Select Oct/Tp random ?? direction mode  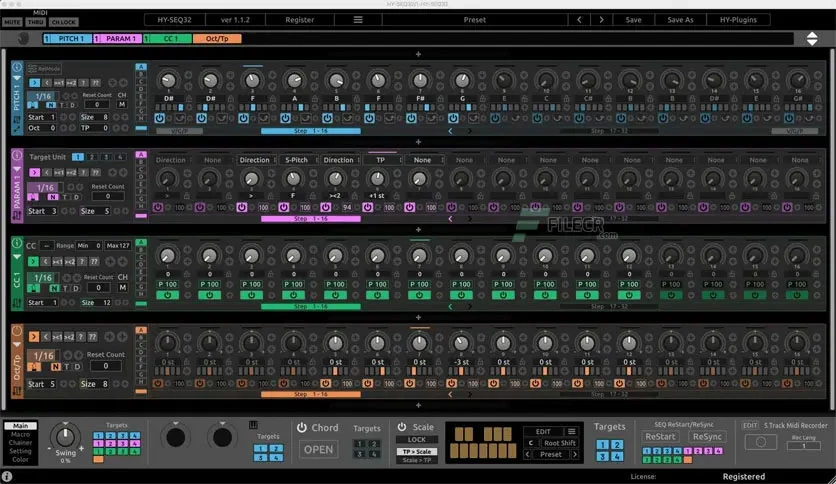(92, 337)
